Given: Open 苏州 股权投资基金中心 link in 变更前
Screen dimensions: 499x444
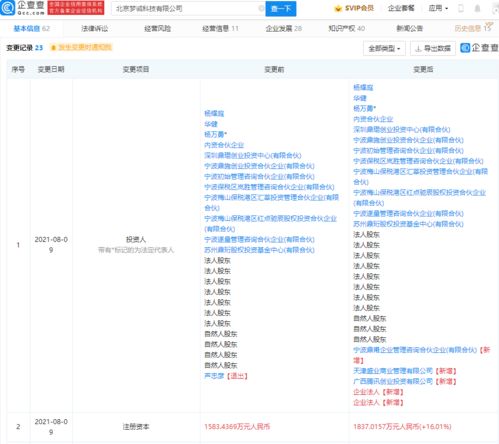Looking at the screenshot, I should click(x=259, y=250).
